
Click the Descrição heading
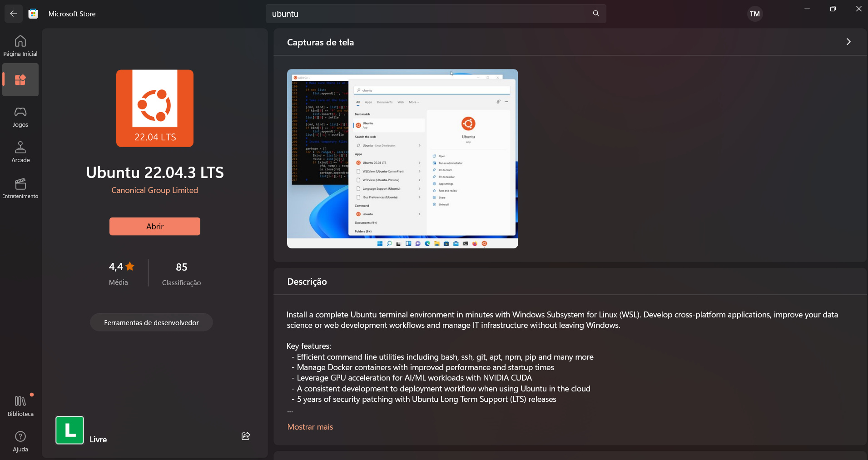click(x=307, y=282)
